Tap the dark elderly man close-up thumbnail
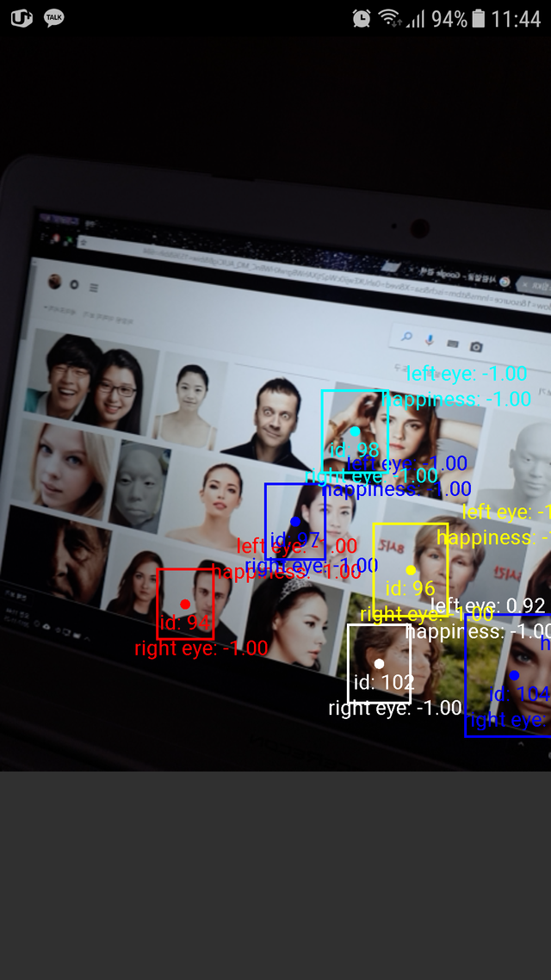551x980 pixels. tap(58, 555)
